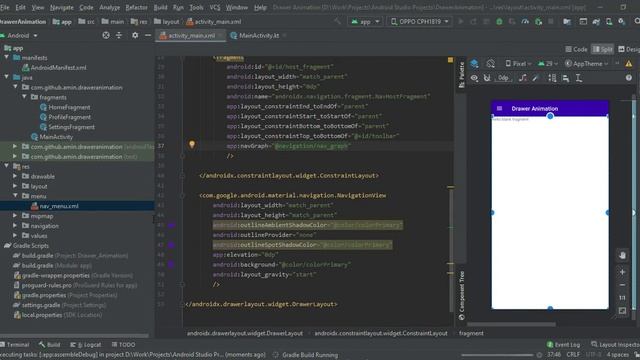This screenshot has width=640, height=360.
Task: Open the AVD Manager icon
Action: pyautogui.click(x=609, y=21)
